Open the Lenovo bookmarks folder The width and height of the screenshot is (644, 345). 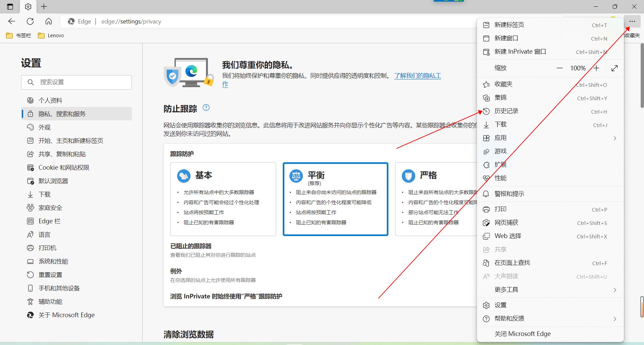pos(51,36)
